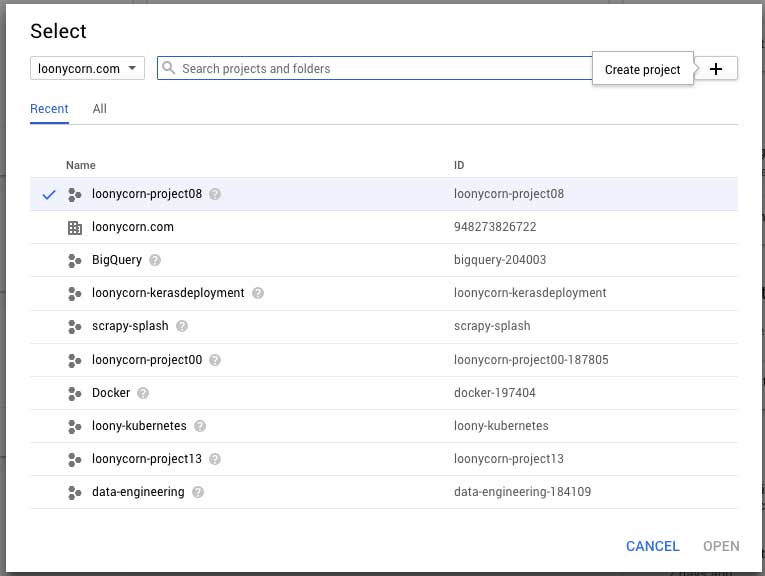Screen dimensions: 765x576
Task: Click the organization icon for loonycorn.com
Action: [74, 227]
